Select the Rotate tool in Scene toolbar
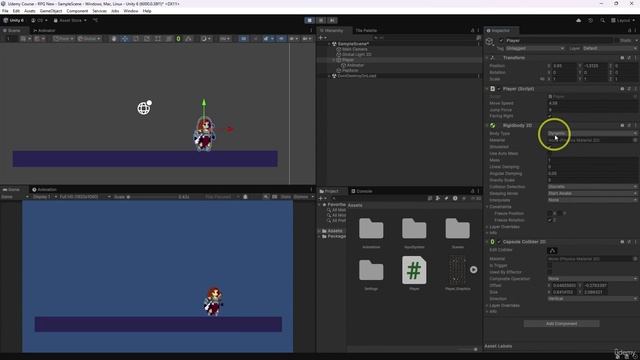The height and width of the screenshot is (360, 640). pyautogui.click(x=136, y=39)
